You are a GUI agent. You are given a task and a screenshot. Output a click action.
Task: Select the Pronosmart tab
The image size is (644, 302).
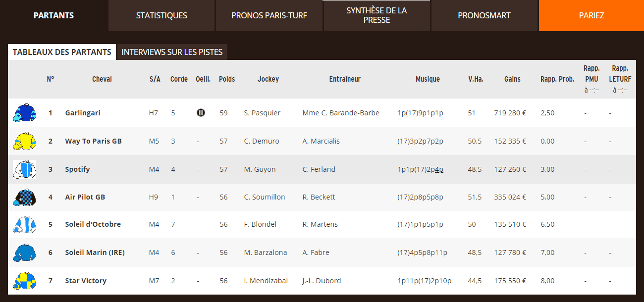(484, 15)
